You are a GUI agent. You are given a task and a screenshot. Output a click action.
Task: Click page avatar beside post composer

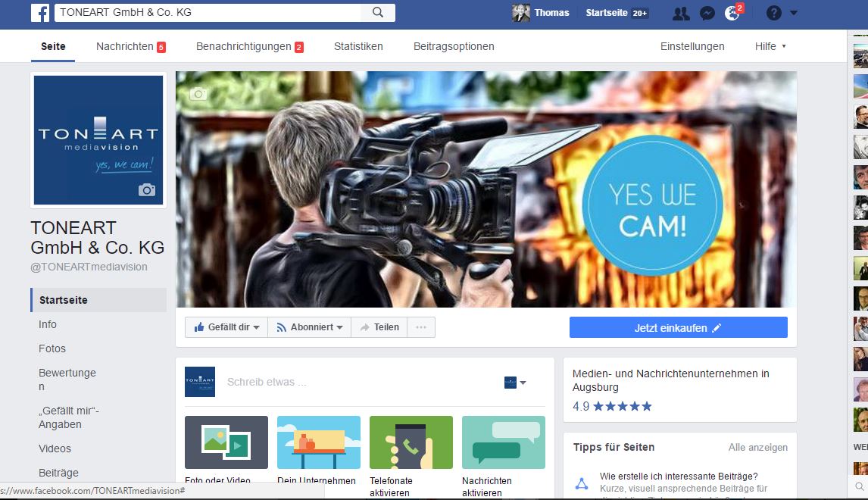point(200,382)
